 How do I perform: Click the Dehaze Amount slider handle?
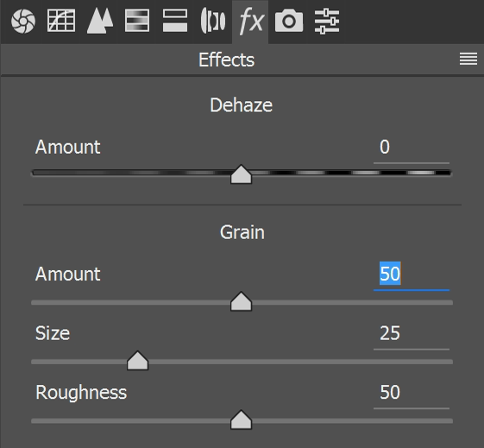point(241,174)
